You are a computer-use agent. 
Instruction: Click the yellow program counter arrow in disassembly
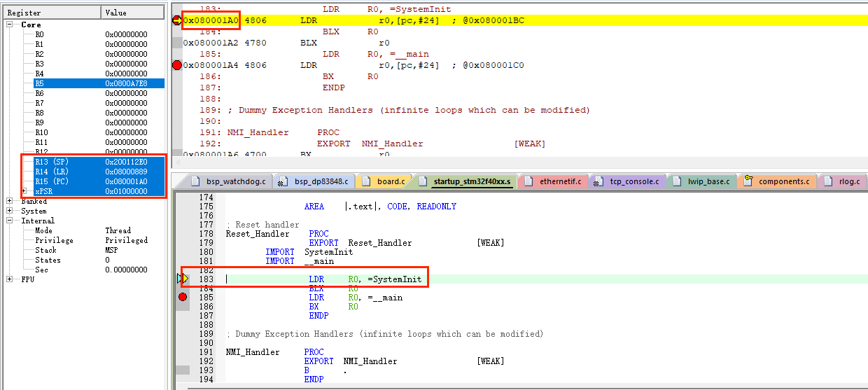(x=177, y=21)
